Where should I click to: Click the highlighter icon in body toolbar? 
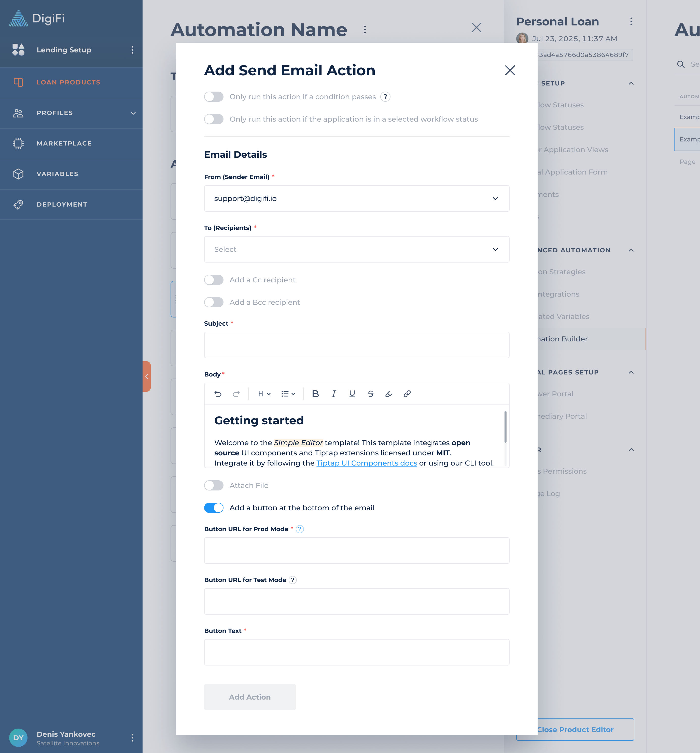click(389, 394)
